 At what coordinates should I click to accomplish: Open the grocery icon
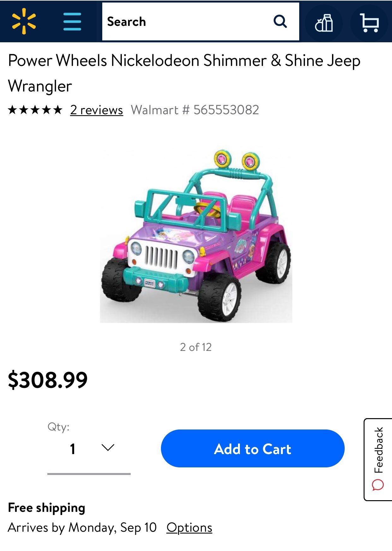[x=324, y=23]
